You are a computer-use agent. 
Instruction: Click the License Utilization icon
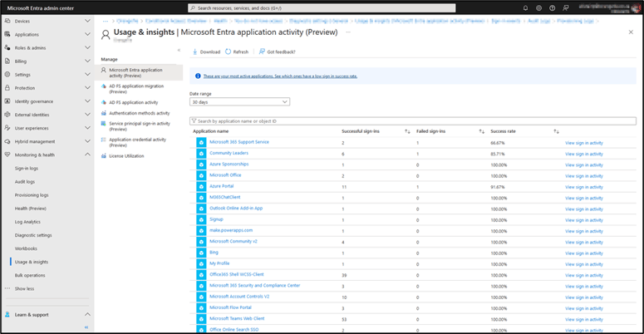coord(104,156)
